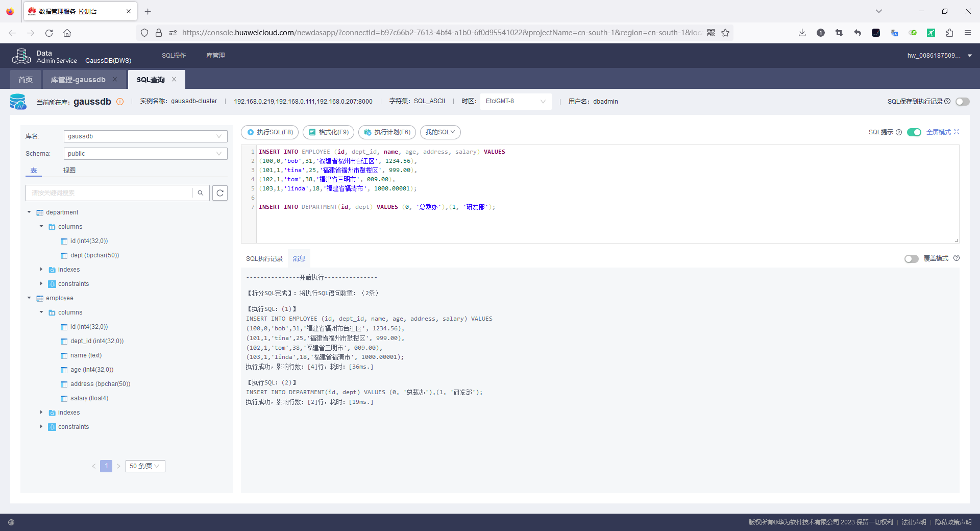Click help icon next to SQL保存到执行记录
This screenshot has width=980, height=531.
(x=947, y=102)
